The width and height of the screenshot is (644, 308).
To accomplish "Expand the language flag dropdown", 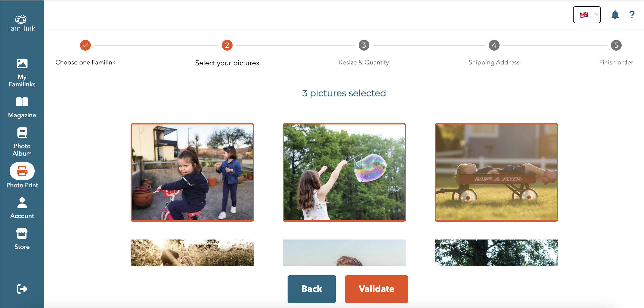I will pos(587,15).
